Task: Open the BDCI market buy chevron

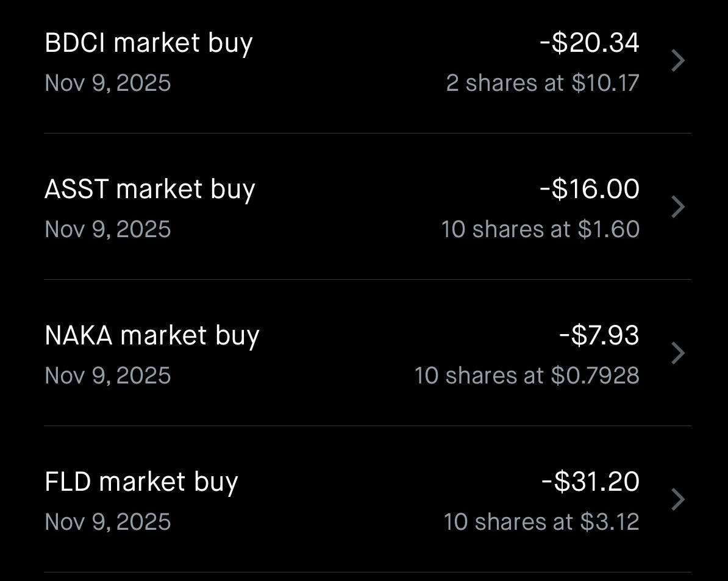Action: [677, 61]
